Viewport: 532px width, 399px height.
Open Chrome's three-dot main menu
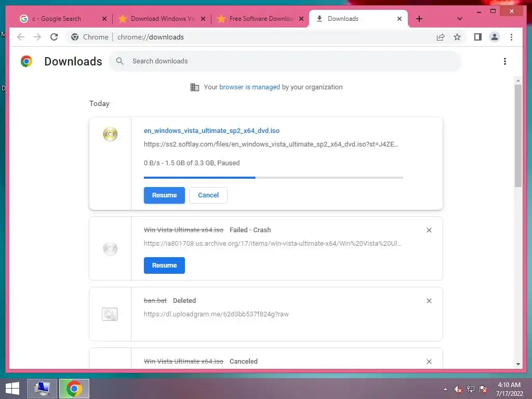511,37
